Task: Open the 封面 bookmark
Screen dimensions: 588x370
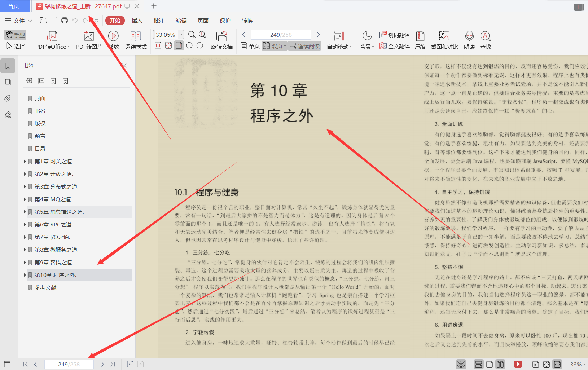Action: click(40, 98)
